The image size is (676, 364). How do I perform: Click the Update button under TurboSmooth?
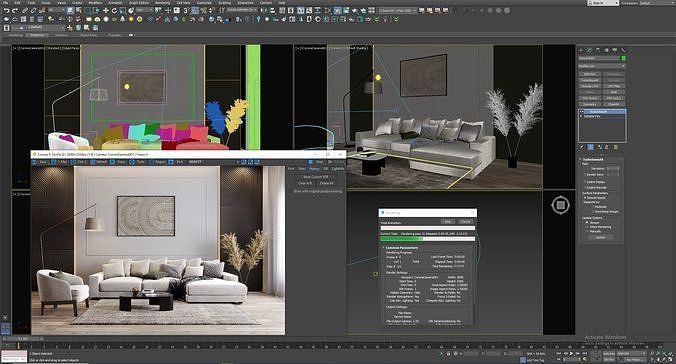(x=600, y=238)
